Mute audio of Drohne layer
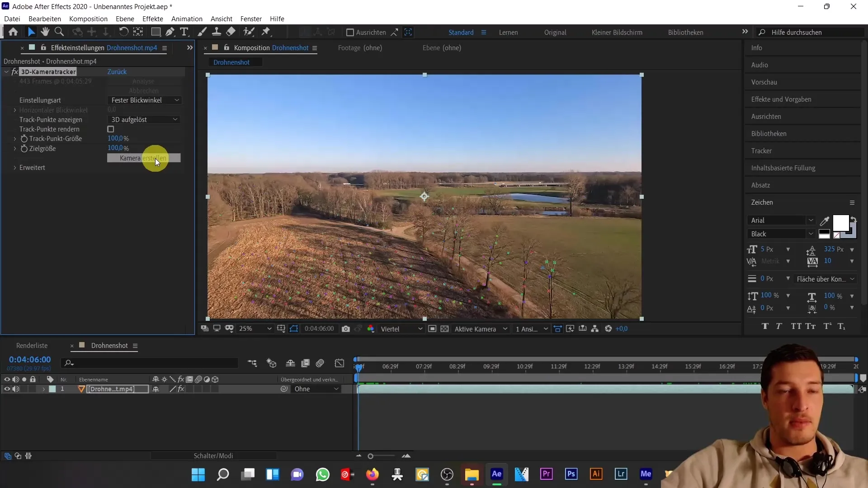This screenshot has height=488, width=868. click(x=15, y=389)
